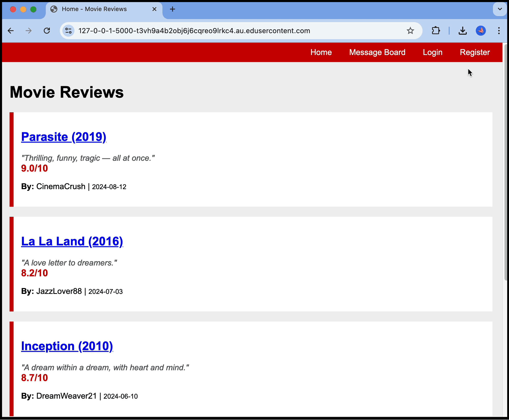Open the Message Board nav link
Image resolution: width=509 pixels, height=420 pixels.
pyautogui.click(x=377, y=52)
